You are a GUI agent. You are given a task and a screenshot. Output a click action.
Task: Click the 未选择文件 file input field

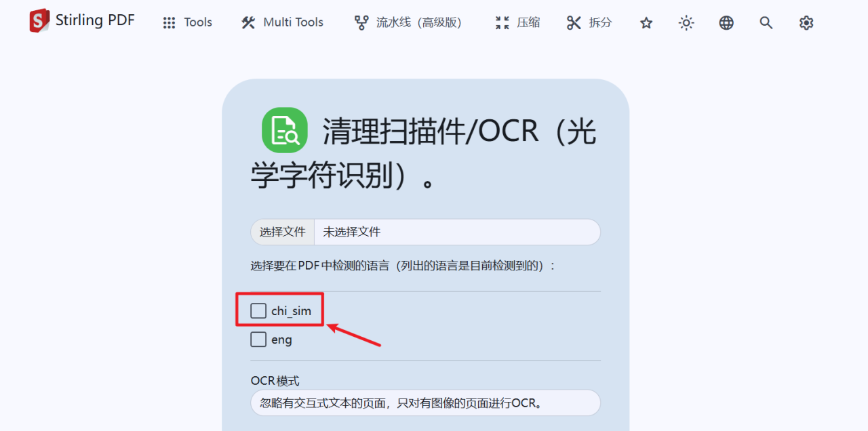(x=457, y=232)
